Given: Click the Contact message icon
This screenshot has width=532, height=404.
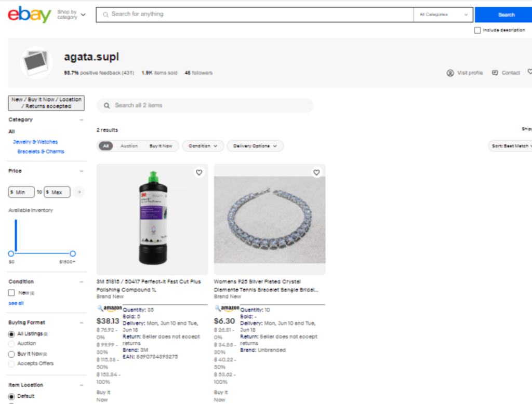Looking at the screenshot, I should coord(495,73).
